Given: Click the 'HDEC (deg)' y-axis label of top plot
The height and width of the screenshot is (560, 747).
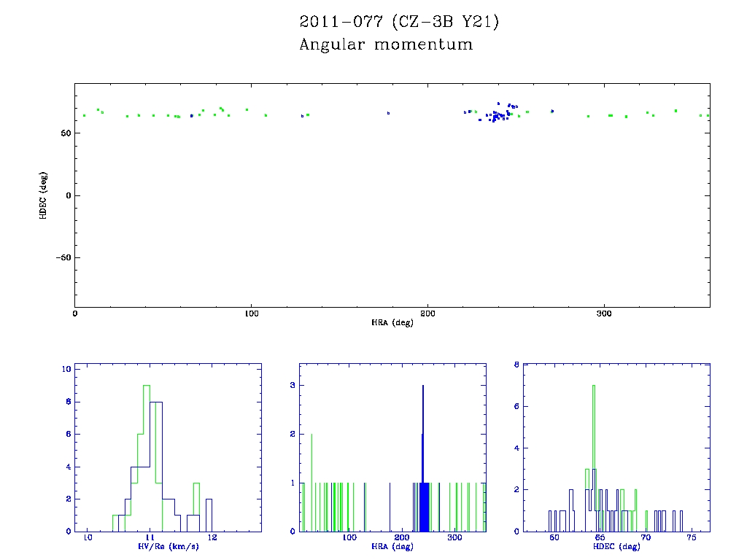Looking at the screenshot, I should (43, 195).
